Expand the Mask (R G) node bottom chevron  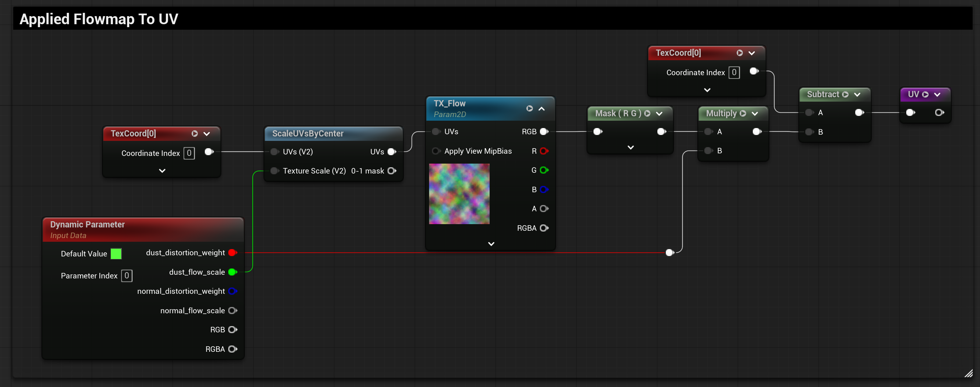pos(630,147)
